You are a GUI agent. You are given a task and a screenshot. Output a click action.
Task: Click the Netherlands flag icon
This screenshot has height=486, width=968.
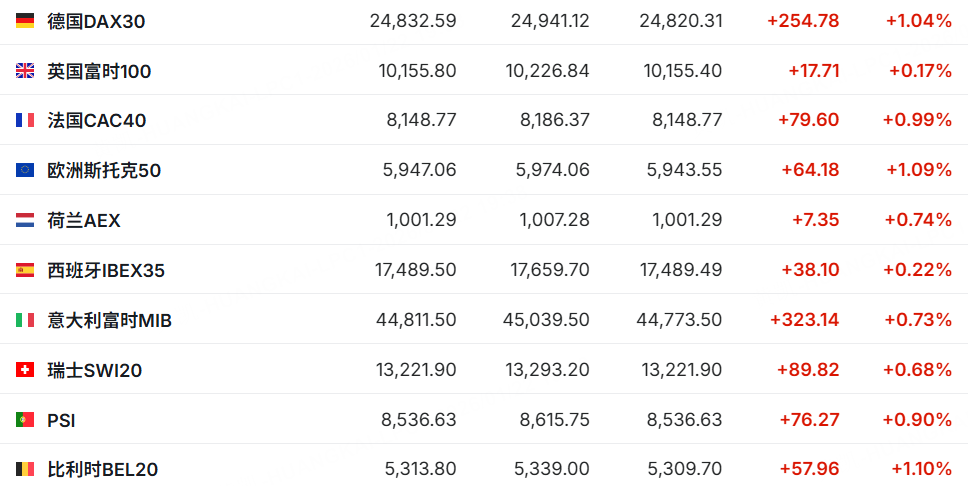click(25, 220)
